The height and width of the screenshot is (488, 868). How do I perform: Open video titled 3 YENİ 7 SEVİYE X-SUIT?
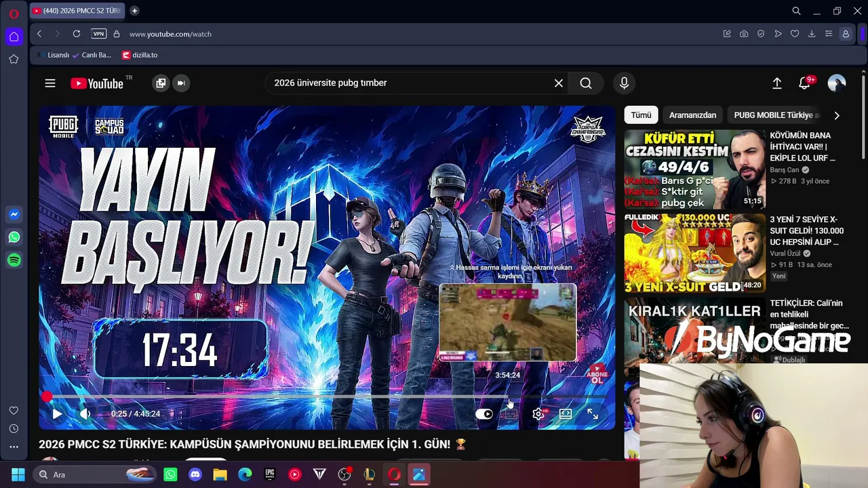807,230
